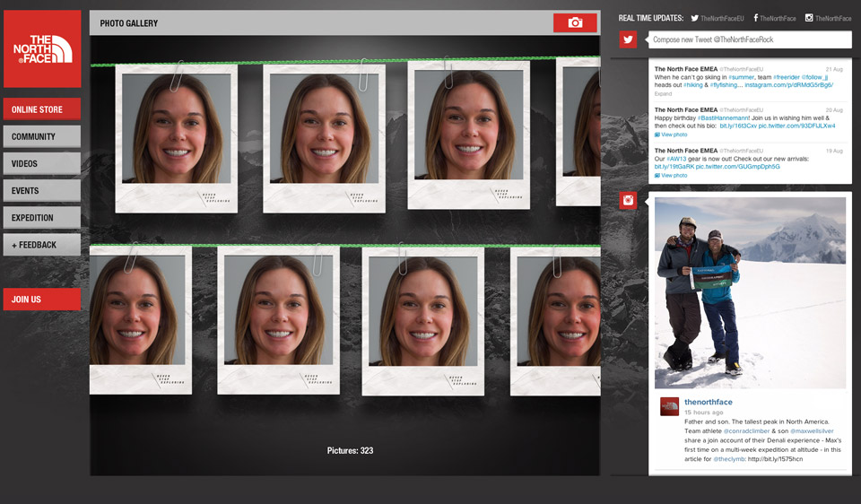Click the thenorthface avatar under the Instagram photo
Screen dimensions: 861x504
[x=669, y=406]
